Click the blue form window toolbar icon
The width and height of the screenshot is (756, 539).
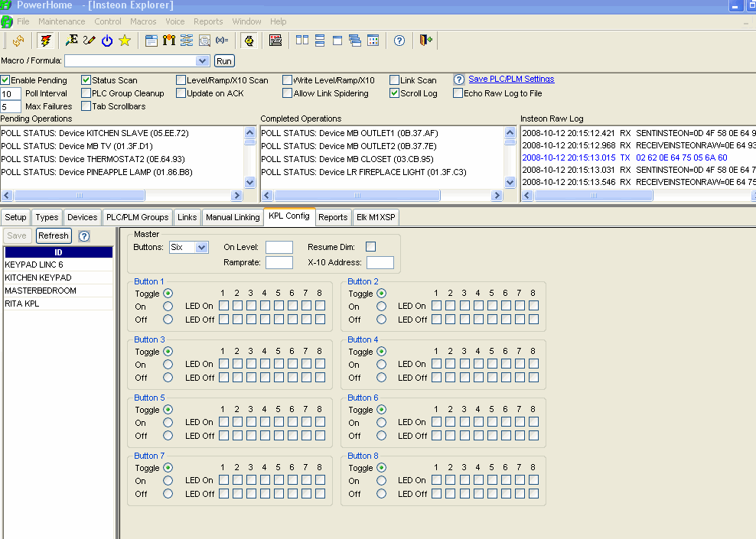coord(152,41)
